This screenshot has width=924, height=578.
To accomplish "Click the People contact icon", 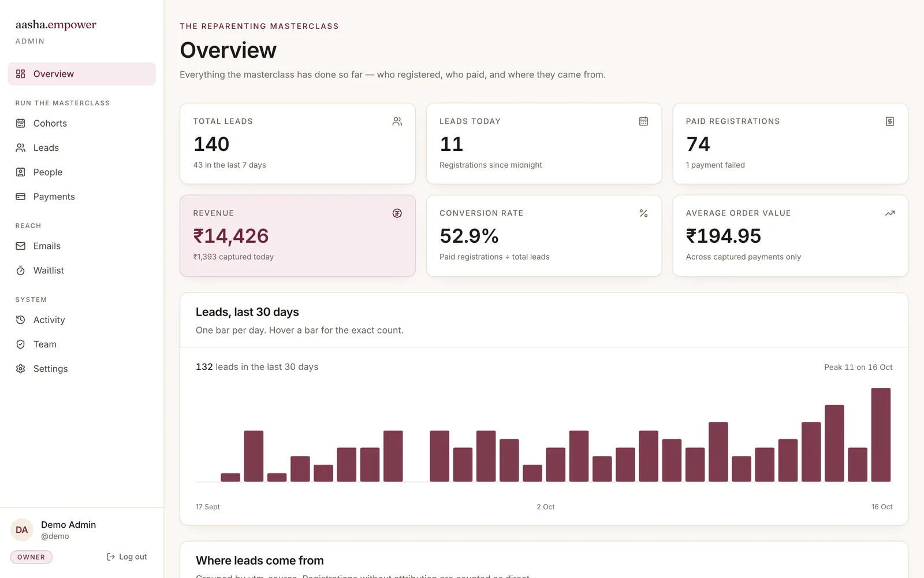I will [x=21, y=172].
